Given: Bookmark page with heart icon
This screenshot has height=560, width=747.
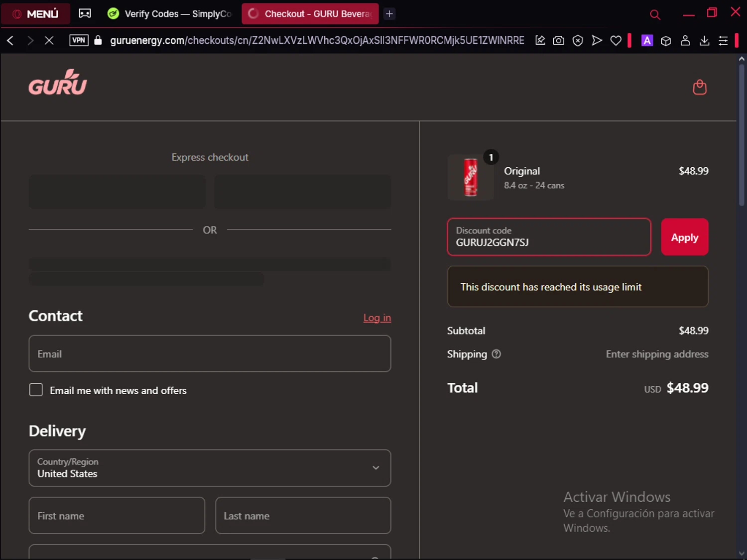Looking at the screenshot, I should 616,40.
